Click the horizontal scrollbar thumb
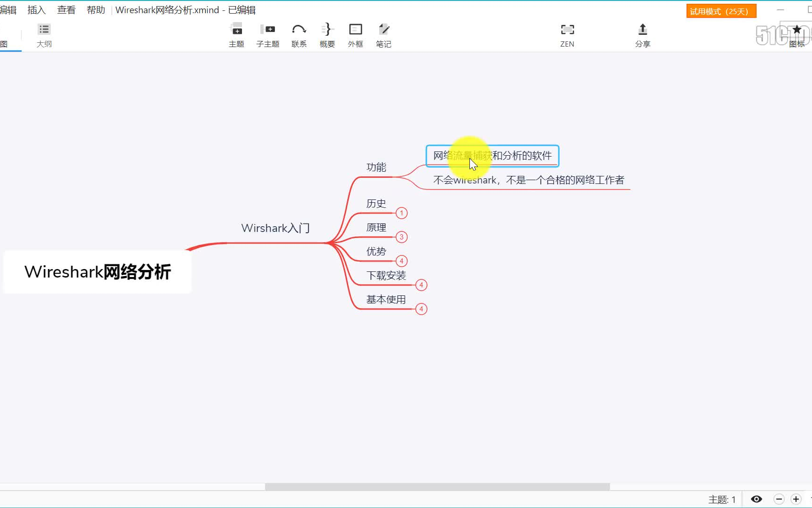 [437, 487]
